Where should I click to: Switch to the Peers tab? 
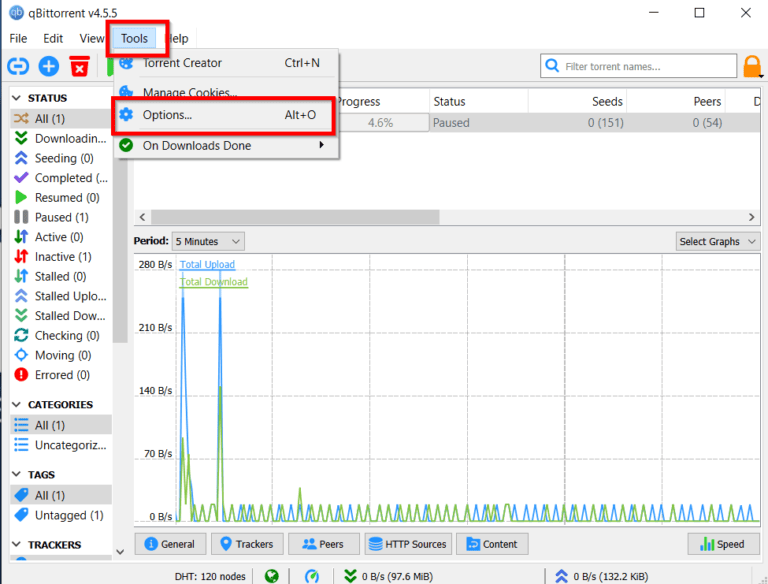pyautogui.click(x=324, y=544)
